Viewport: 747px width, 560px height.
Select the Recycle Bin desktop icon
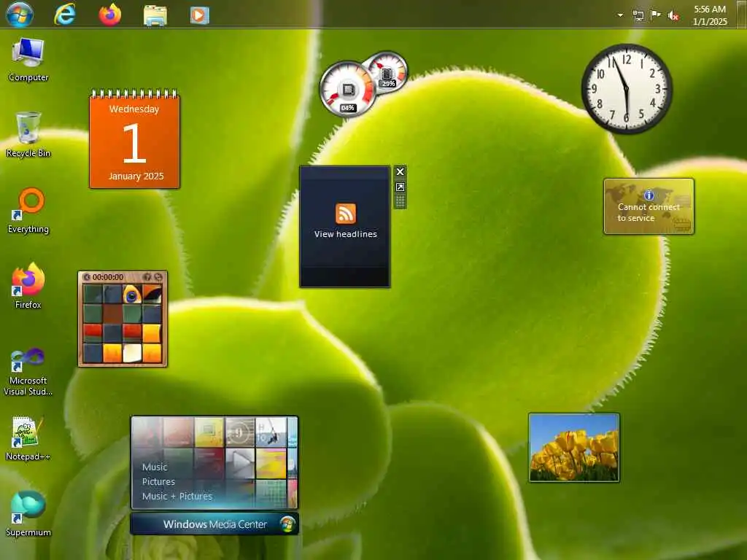pyautogui.click(x=28, y=135)
